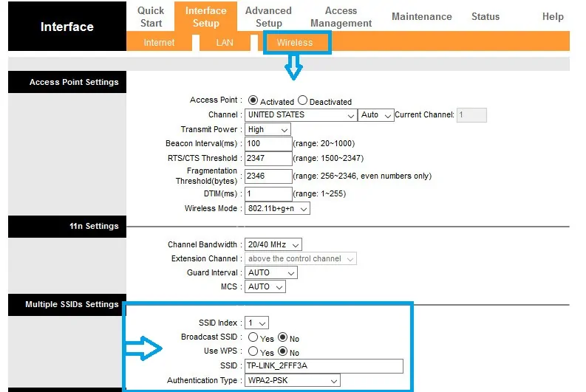Viewport: 586px width, 392px height.
Task: Select No for Broadcast SSID
Action: (283, 337)
